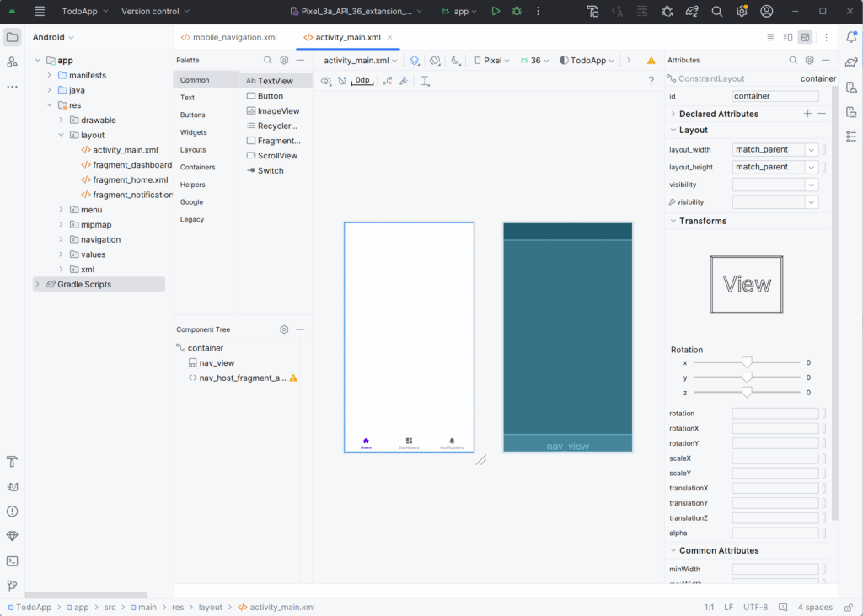
Task: Open Component Tree settings gear
Action: [x=284, y=329]
